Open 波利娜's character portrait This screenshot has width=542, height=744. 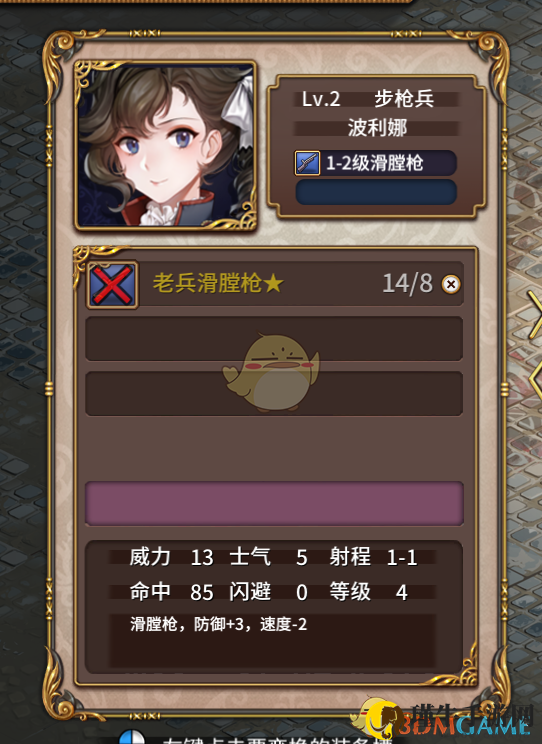(x=166, y=146)
